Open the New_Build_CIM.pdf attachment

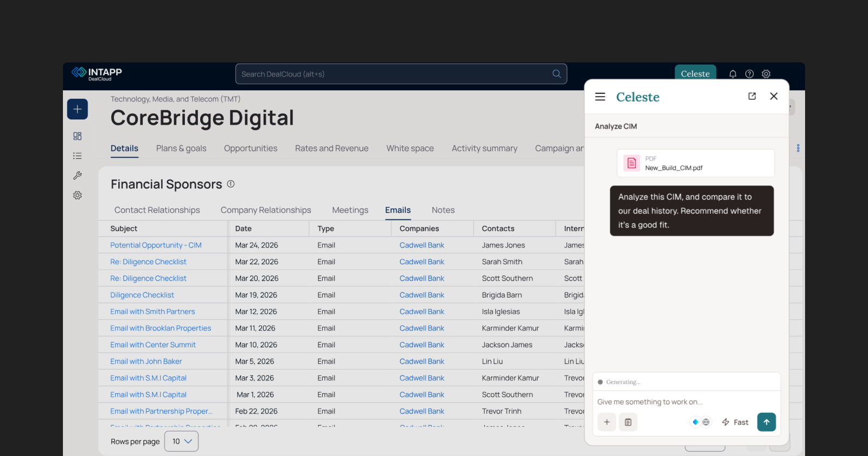click(695, 163)
